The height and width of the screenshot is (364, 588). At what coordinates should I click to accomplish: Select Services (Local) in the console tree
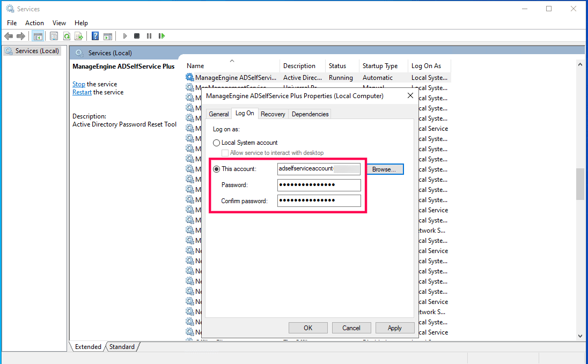pyautogui.click(x=32, y=51)
